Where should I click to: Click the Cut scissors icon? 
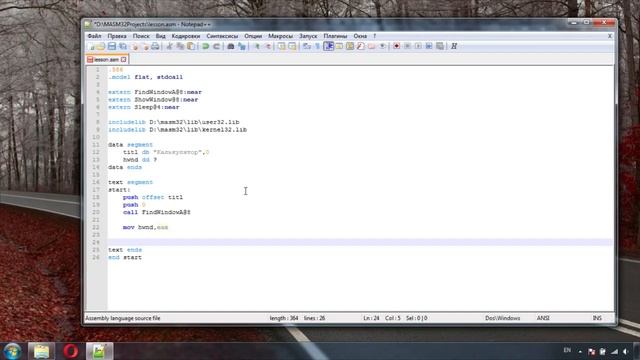(170, 47)
